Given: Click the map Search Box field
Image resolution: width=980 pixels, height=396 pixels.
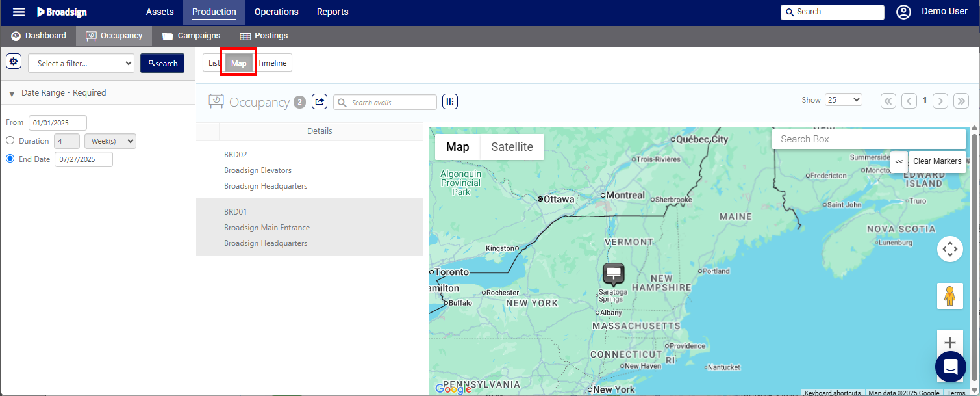Looking at the screenshot, I should click(x=869, y=139).
